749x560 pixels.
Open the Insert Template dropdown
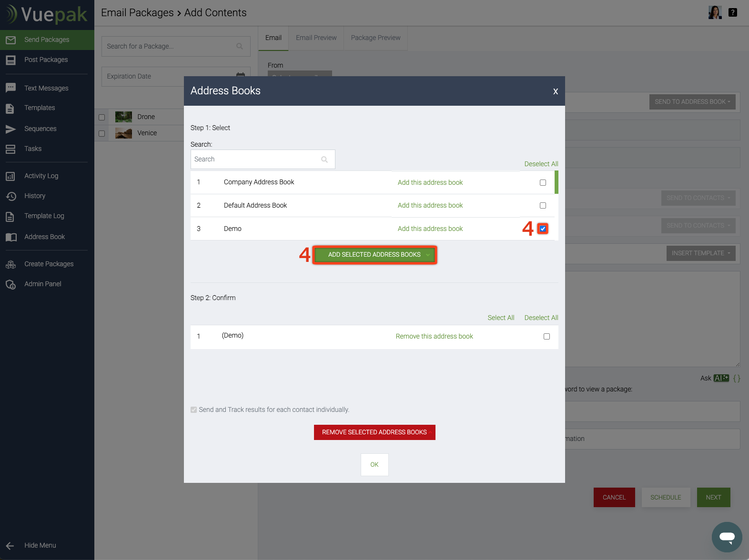[x=700, y=253]
